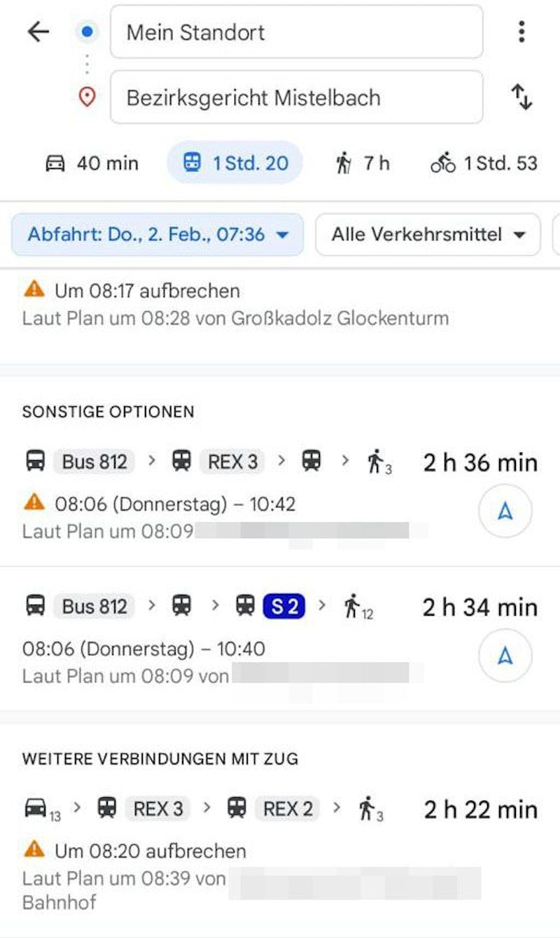The image size is (560, 938).
Task: Open Alle Verkehrsmittel dropdown
Action: point(428,235)
